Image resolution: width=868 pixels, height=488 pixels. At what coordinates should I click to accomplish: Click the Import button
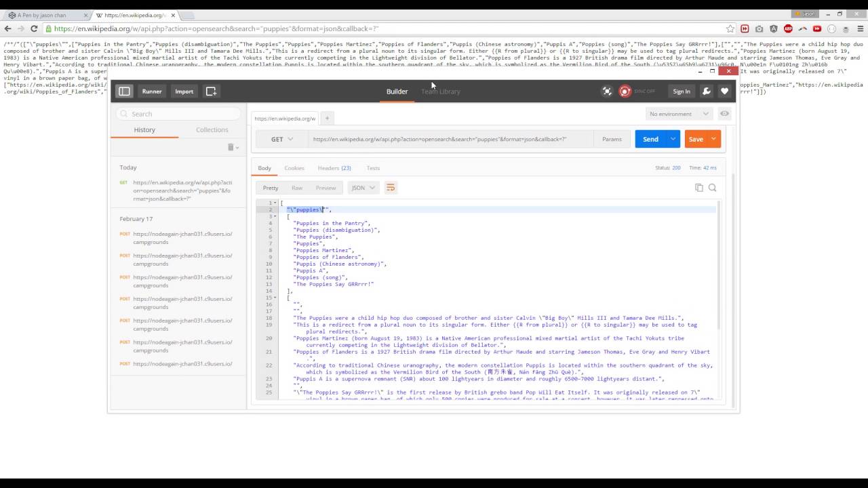pos(184,91)
